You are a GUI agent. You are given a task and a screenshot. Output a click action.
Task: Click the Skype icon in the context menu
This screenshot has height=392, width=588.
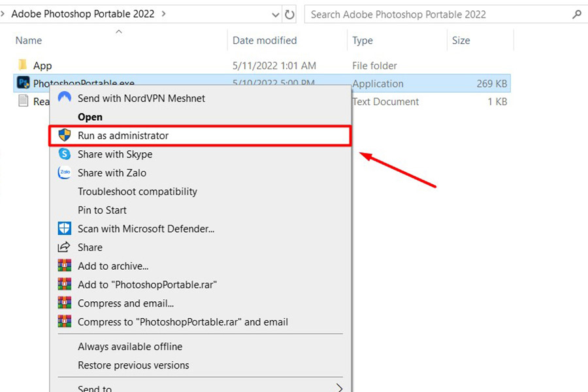[65, 154]
